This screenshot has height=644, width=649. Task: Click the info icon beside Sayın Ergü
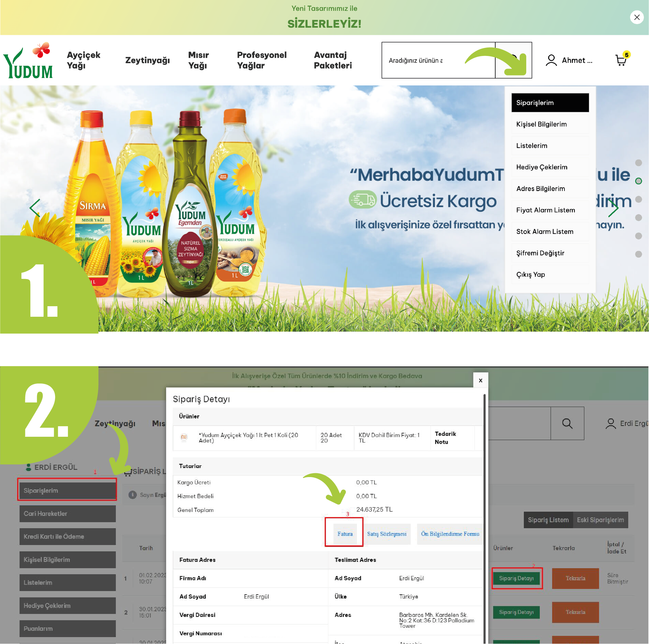133,495
